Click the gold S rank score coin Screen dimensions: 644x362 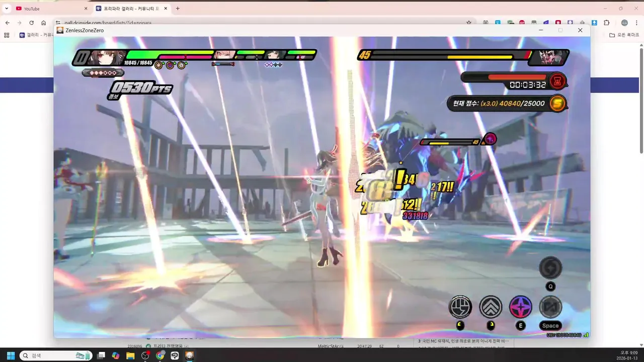(557, 104)
